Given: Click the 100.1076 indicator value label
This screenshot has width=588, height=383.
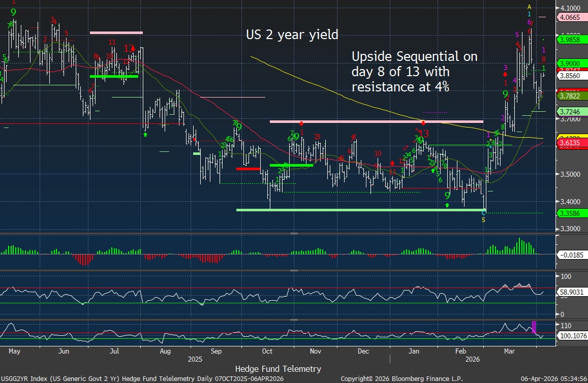Looking at the screenshot, I should click(571, 336).
